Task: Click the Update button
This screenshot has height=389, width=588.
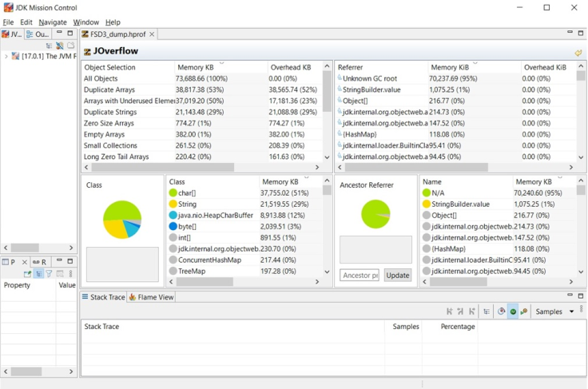Action: pos(398,275)
